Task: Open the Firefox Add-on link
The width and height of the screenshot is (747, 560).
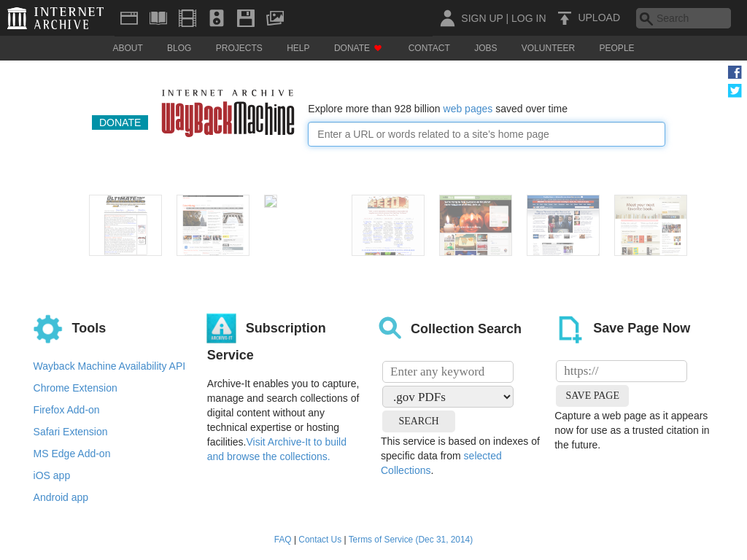Action: coord(66,410)
